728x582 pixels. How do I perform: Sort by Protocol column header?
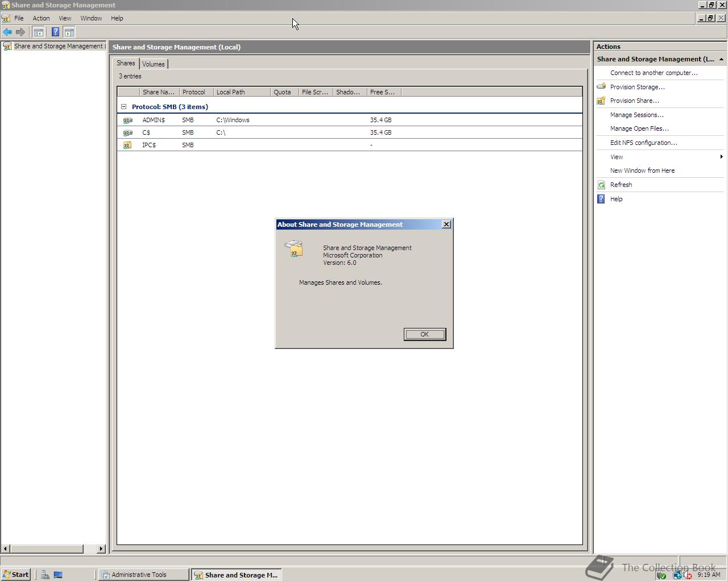coord(196,92)
